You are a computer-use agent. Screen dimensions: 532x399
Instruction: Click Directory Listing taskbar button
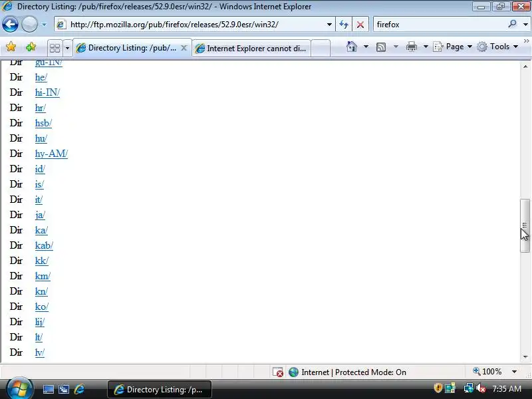pos(160,390)
